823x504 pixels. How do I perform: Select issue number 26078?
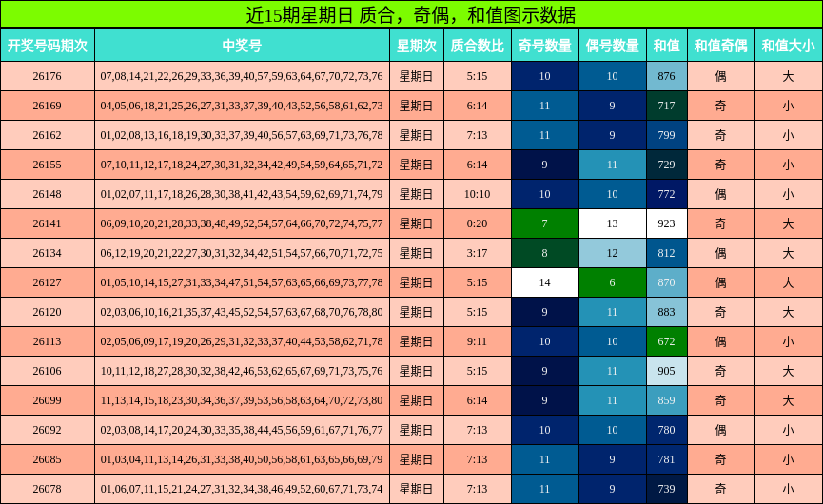point(48,489)
